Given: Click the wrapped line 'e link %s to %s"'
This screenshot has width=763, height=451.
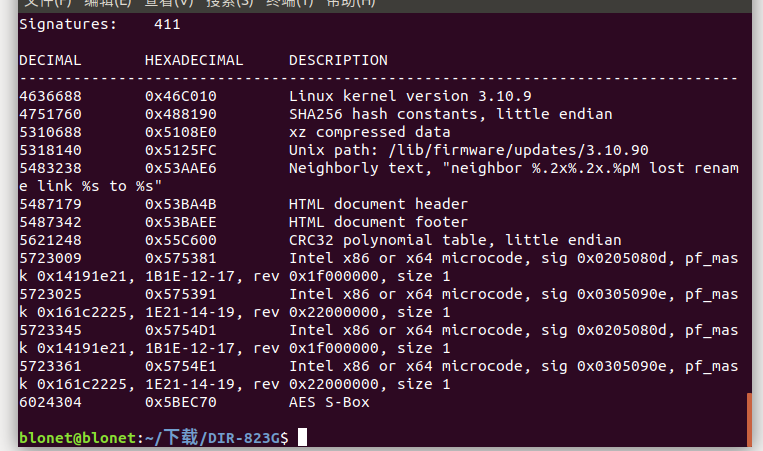Looking at the screenshot, I should click(x=91, y=186).
